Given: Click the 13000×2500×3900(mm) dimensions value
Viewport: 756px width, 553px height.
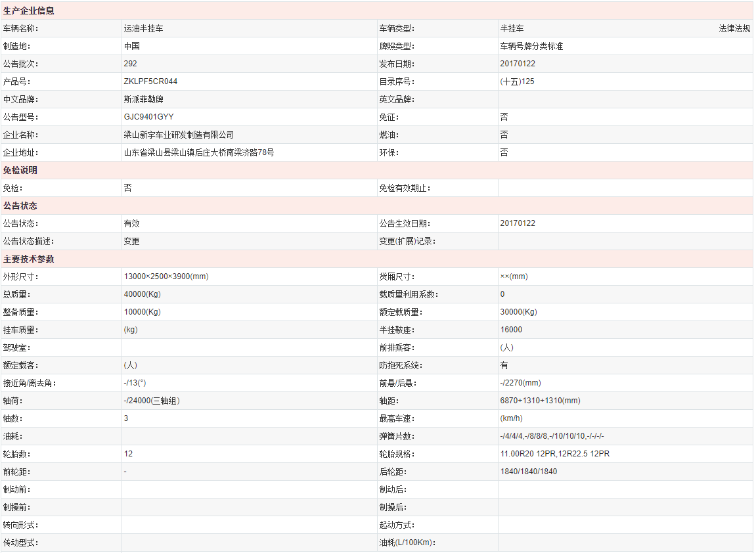Looking at the screenshot, I should pos(166,277).
